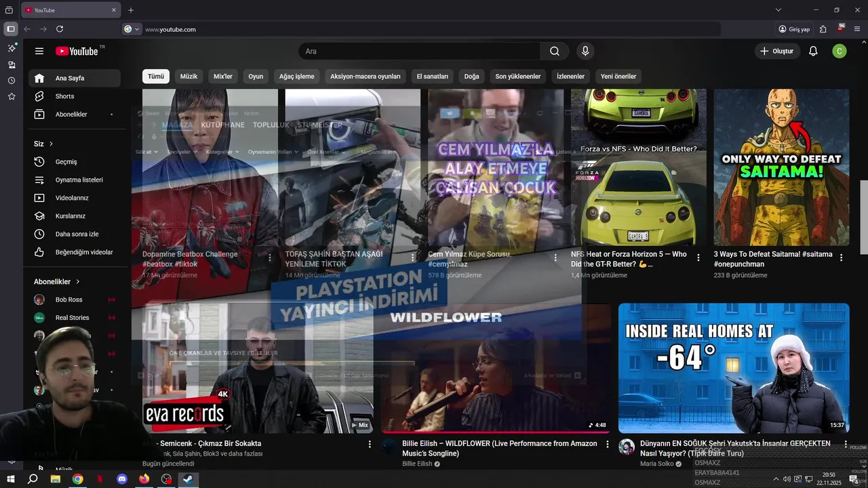Open the history clock icon in browser sidebar

point(12,81)
